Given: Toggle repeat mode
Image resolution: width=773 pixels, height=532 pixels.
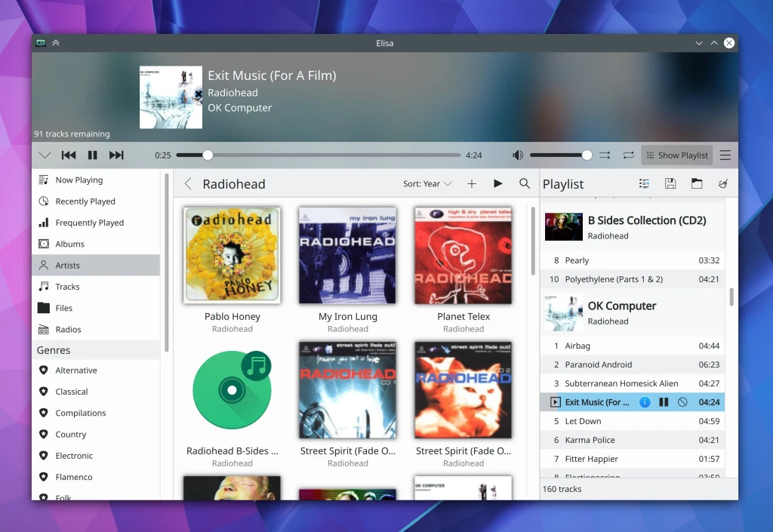Looking at the screenshot, I should pyautogui.click(x=628, y=155).
